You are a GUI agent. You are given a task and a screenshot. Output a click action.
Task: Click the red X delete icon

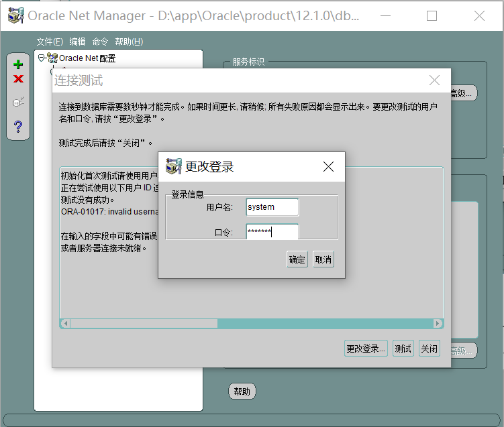click(x=18, y=78)
